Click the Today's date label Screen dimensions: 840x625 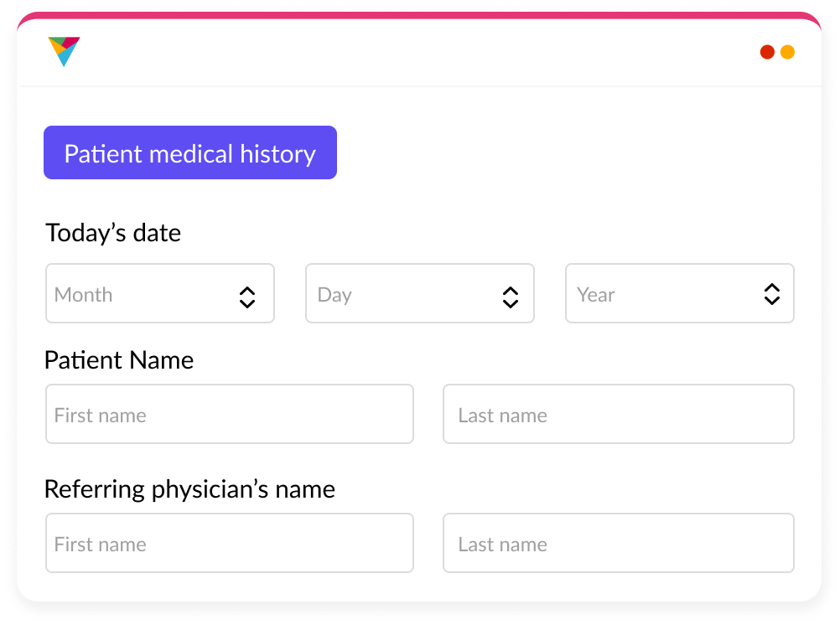(113, 234)
